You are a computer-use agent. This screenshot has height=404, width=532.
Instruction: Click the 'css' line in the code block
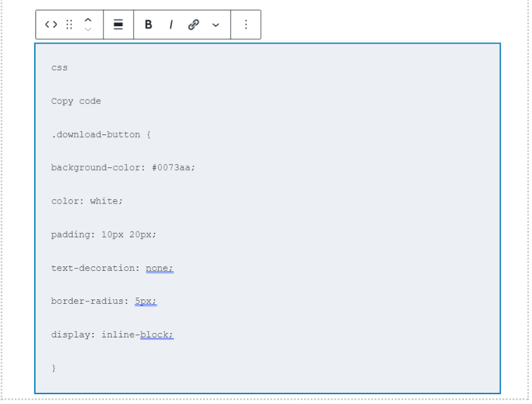click(x=59, y=68)
